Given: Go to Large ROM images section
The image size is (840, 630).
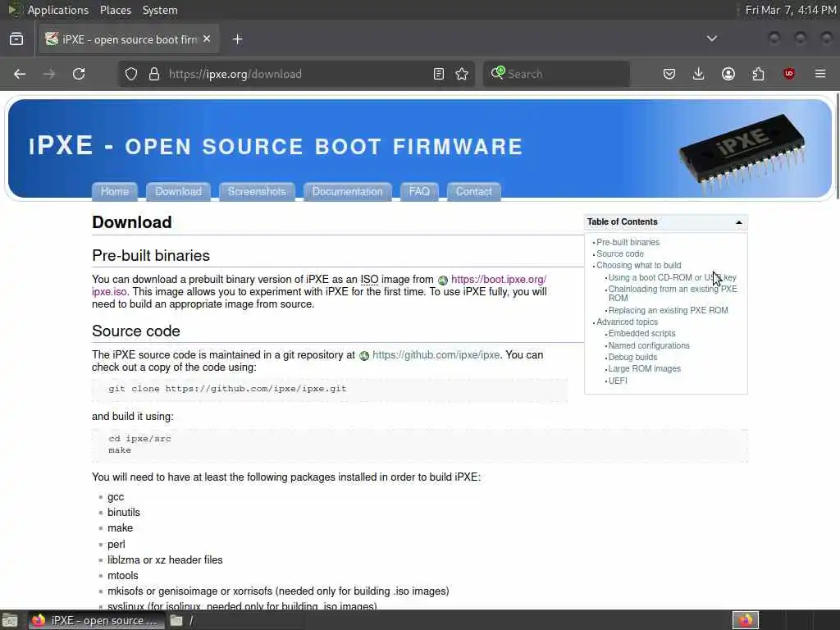Looking at the screenshot, I should pos(645,368).
